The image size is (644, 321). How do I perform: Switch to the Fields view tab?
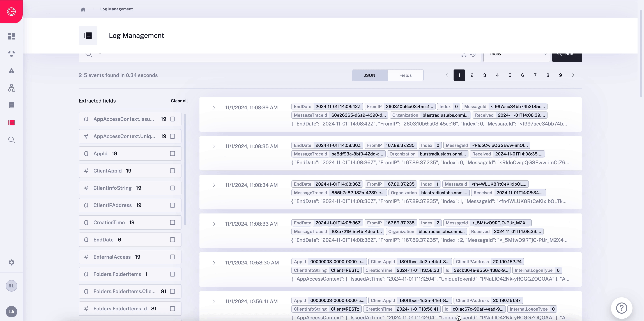coord(405,75)
